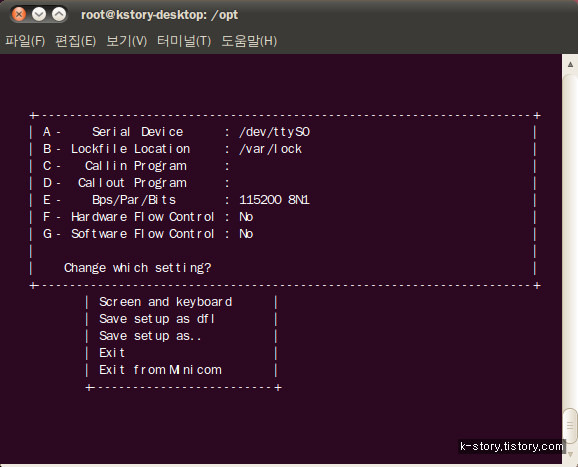578x467 pixels.
Task: Select Hardware Flow Control line
Action: click(148, 217)
